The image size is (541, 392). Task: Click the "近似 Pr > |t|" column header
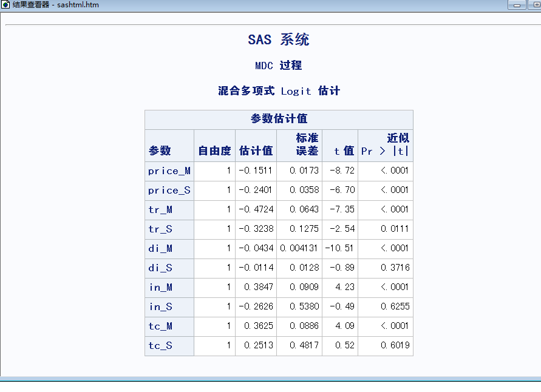(x=385, y=144)
